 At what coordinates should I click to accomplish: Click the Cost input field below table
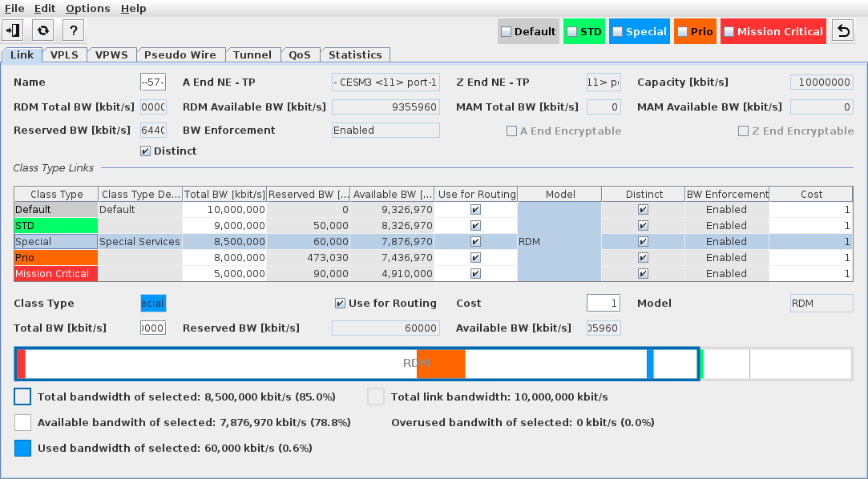pyautogui.click(x=603, y=304)
